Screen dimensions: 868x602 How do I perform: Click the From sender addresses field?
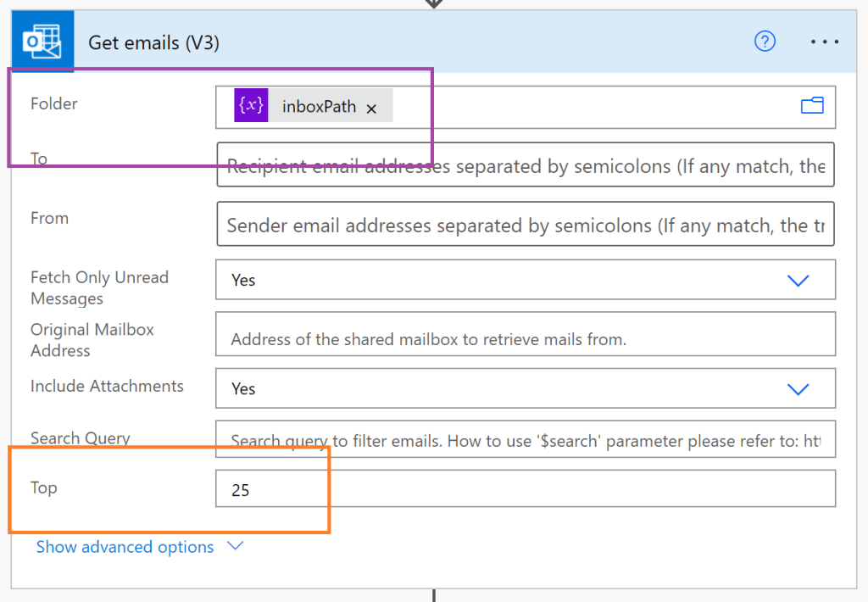[x=526, y=226]
